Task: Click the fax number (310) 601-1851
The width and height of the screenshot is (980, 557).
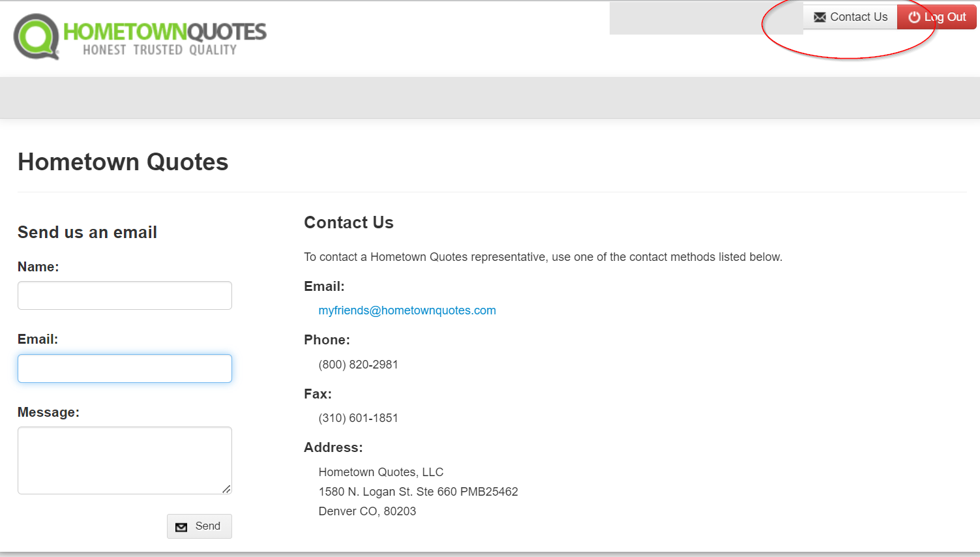Action: [x=358, y=418]
